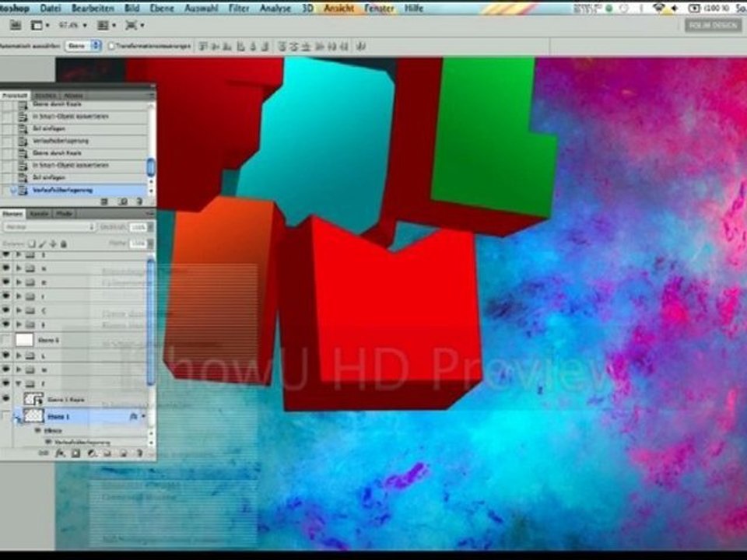The width and height of the screenshot is (747, 560).
Task: Switch to the Kanäle tab
Action: point(39,214)
